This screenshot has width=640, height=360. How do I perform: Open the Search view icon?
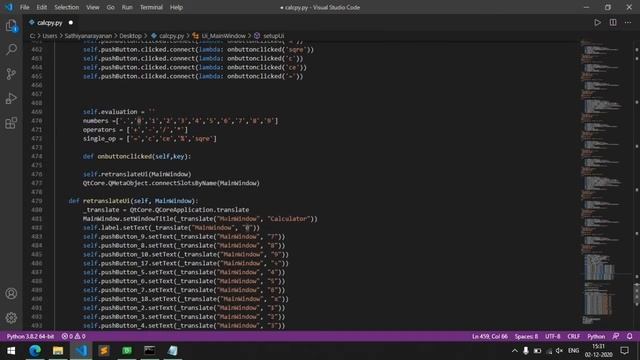point(11,50)
